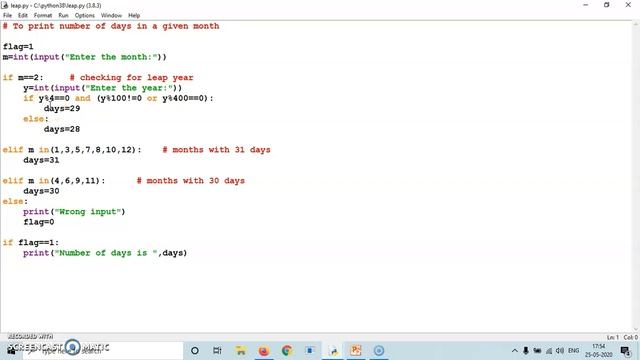Open the volume speaker tray icon

pyautogui.click(x=560, y=351)
